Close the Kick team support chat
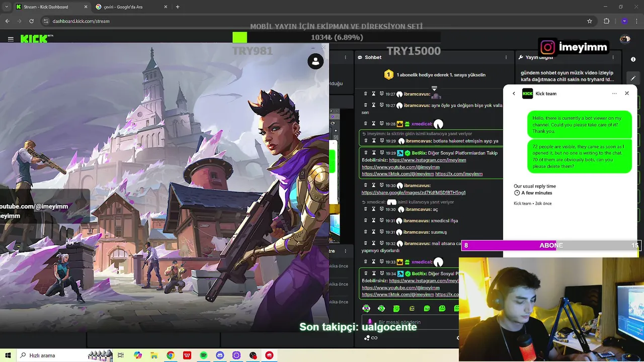 coord(627,94)
